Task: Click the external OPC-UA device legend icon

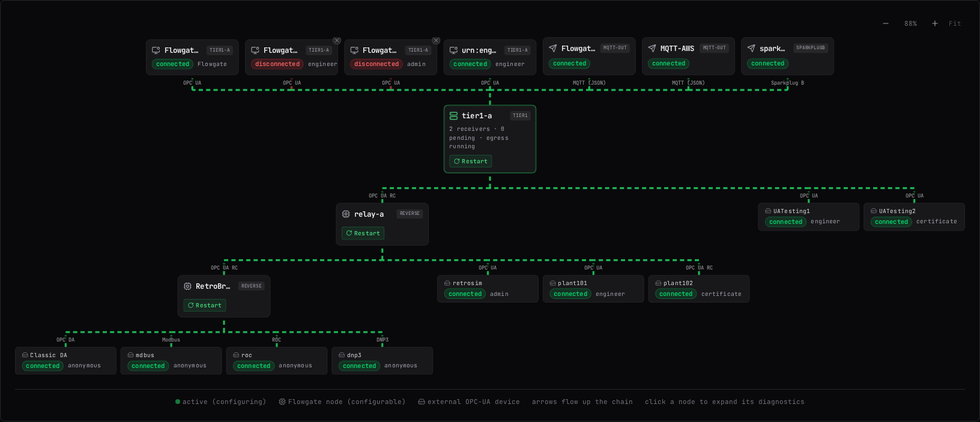Action: (x=422, y=402)
